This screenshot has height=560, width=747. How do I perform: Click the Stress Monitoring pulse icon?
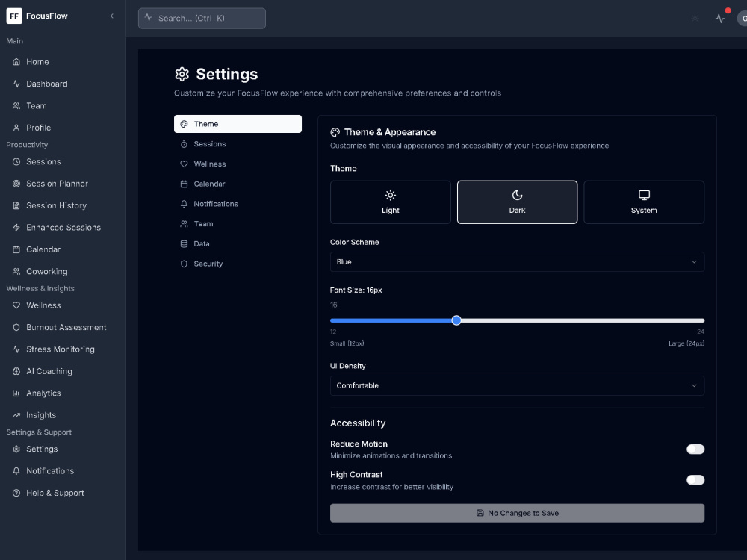(x=16, y=349)
